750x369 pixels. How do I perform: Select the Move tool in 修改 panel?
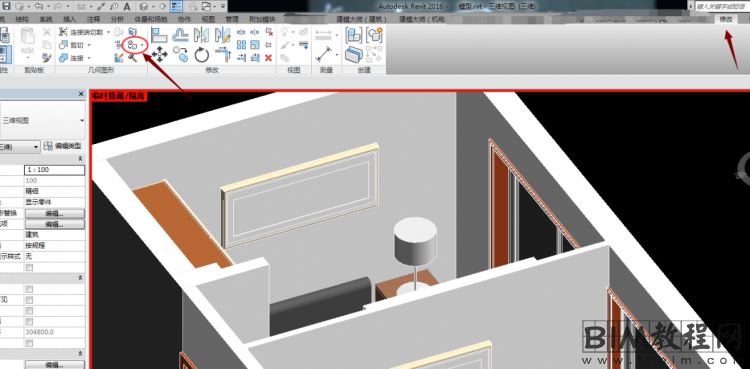coord(159,55)
